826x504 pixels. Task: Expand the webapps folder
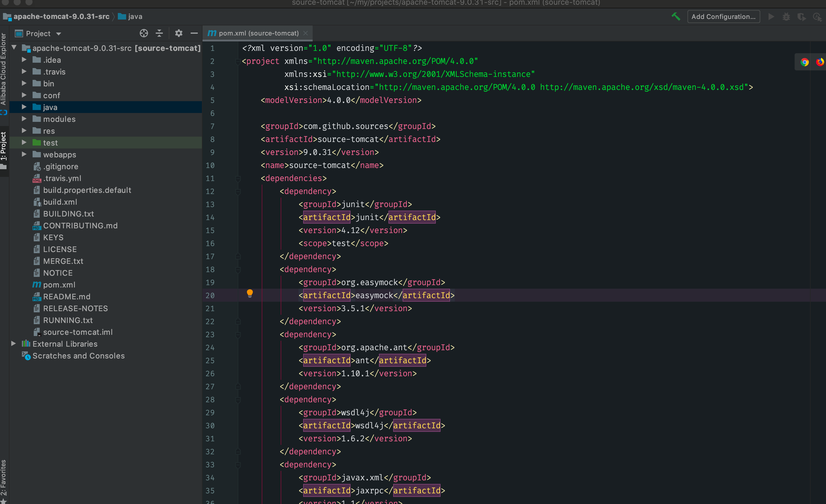click(x=24, y=154)
